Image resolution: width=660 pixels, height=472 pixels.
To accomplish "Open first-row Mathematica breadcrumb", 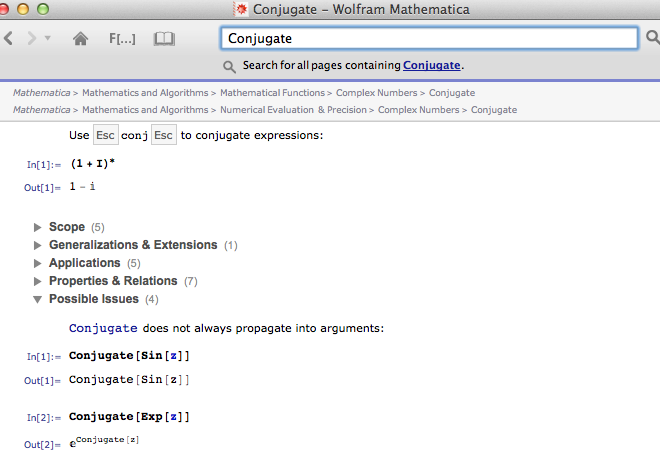I will (41, 93).
